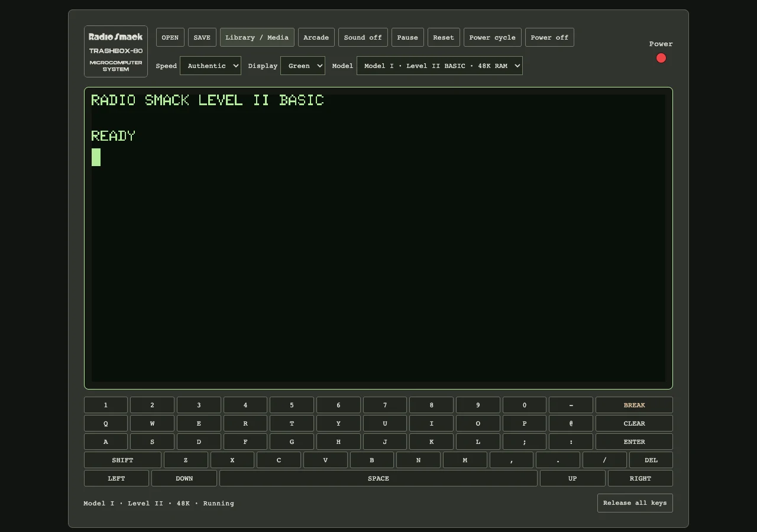Tap the 3 key
Screen dimensions: 757x532
[x=199, y=405]
